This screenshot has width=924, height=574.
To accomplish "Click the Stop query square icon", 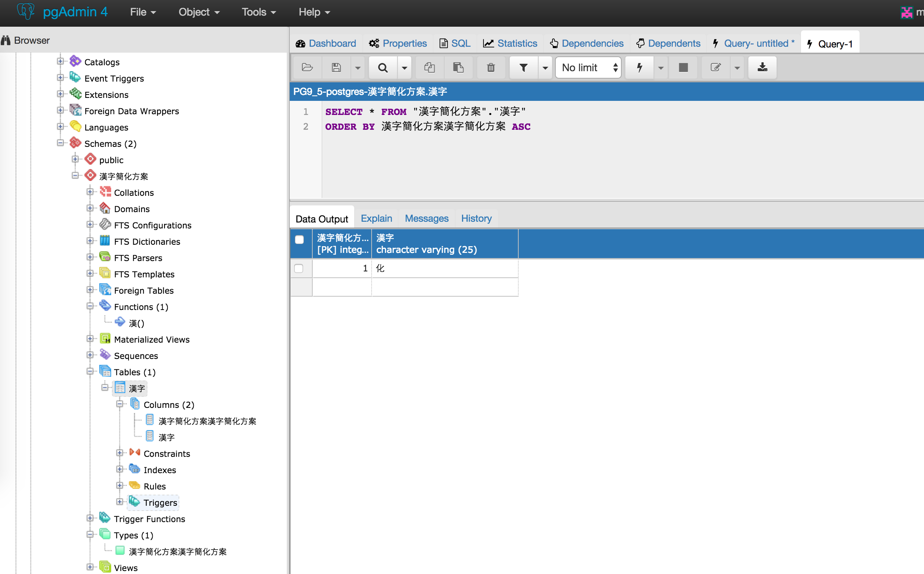I will [x=683, y=67].
